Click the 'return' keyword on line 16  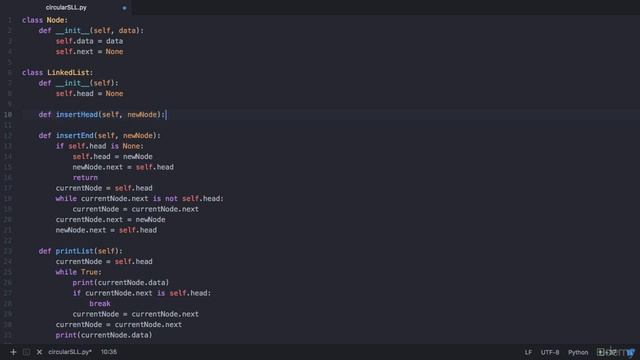pos(85,178)
